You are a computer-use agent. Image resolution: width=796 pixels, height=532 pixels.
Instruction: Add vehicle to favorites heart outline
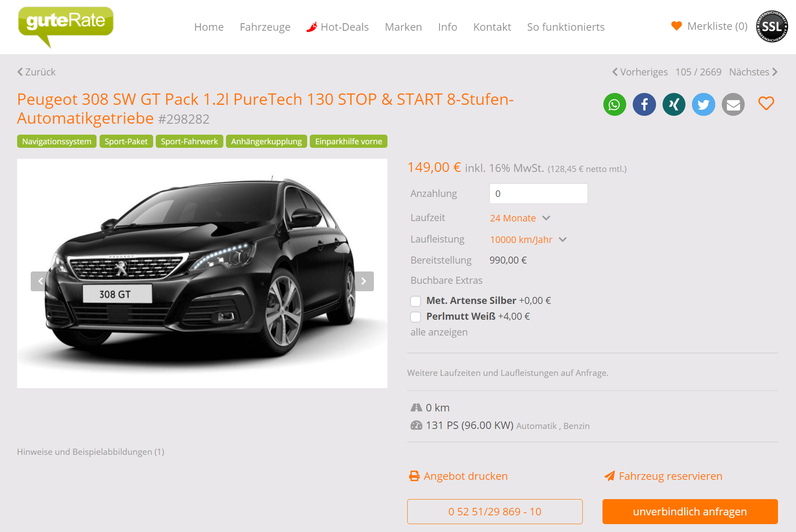tap(766, 104)
